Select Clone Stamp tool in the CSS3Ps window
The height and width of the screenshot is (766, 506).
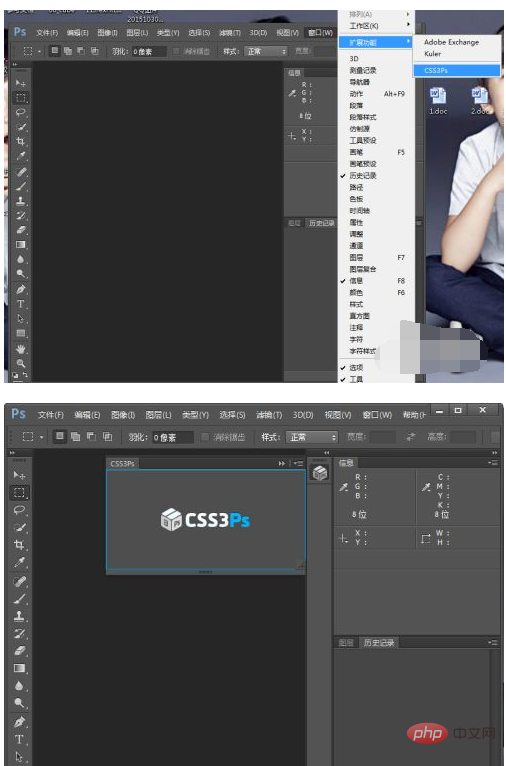[x=20, y=616]
